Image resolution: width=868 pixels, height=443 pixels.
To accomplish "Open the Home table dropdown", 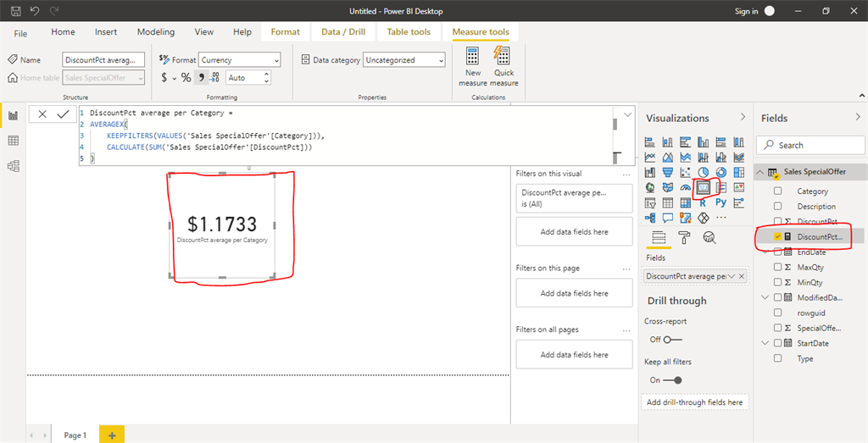I will pyautogui.click(x=103, y=78).
